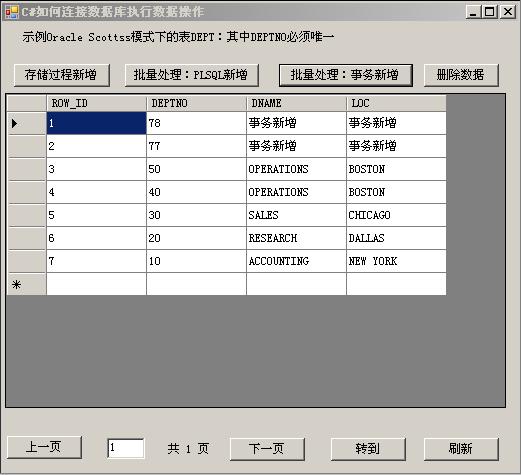Go to previous page with 上一页
The image size is (521, 475).
[x=44, y=447]
